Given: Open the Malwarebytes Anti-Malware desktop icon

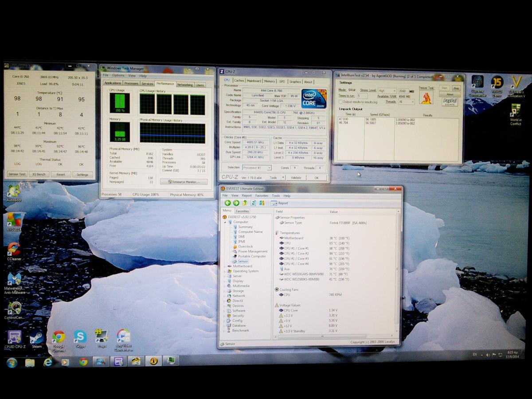Looking at the screenshot, I should pos(14,282).
